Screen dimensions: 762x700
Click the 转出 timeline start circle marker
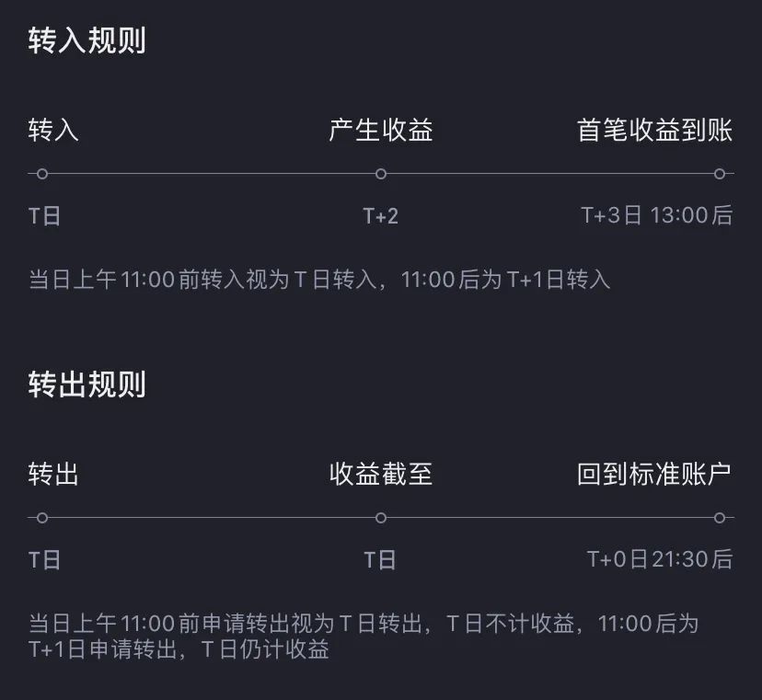coord(42,518)
